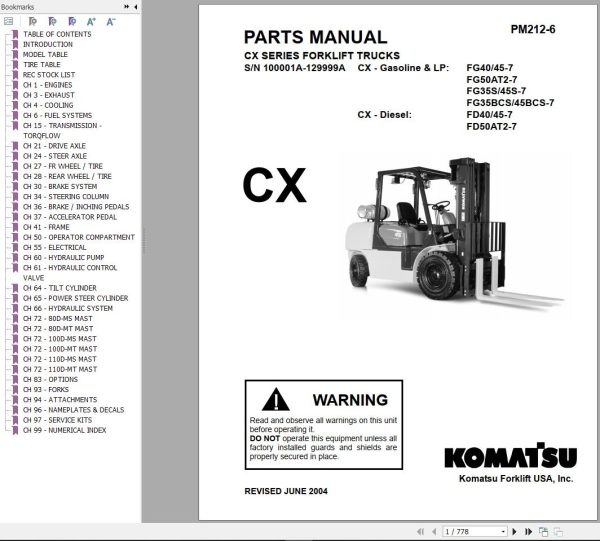Open CH 61 - HYDRAULIC CONTROL VALVE bookmark
600x541 pixels.
(70, 272)
